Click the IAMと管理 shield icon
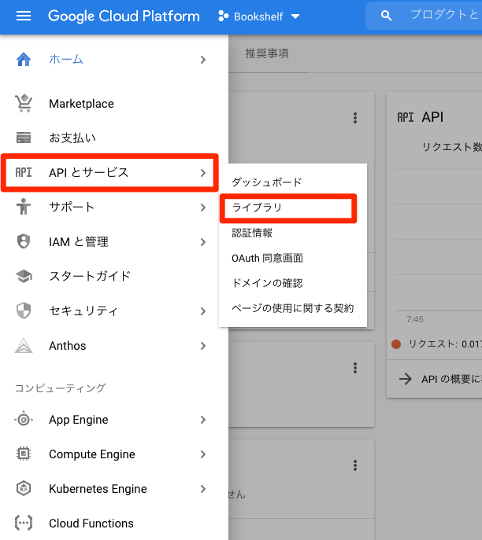The height and width of the screenshot is (540, 482). pos(23,241)
